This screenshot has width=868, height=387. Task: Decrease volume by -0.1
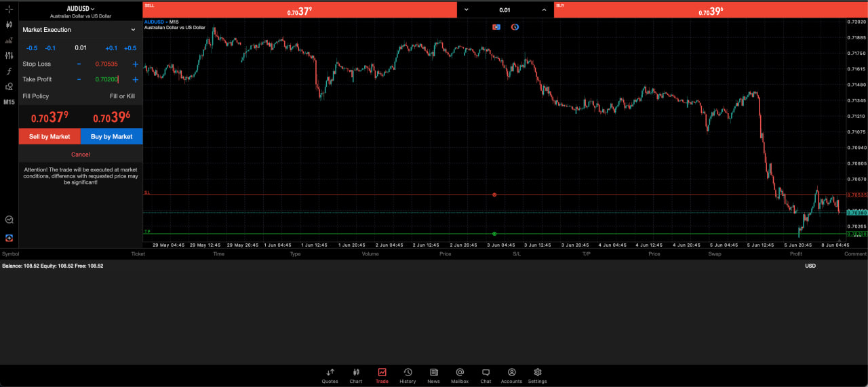(x=50, y=48)
